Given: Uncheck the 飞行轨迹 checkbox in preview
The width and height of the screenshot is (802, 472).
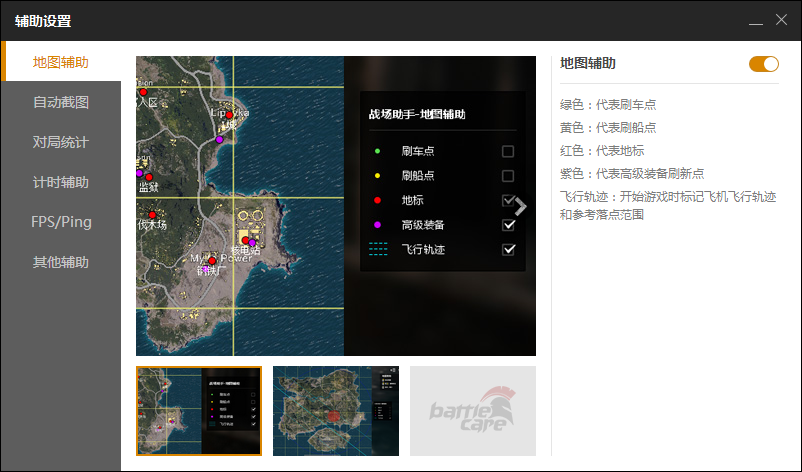Looking at the screenshot, I should 508,249.
